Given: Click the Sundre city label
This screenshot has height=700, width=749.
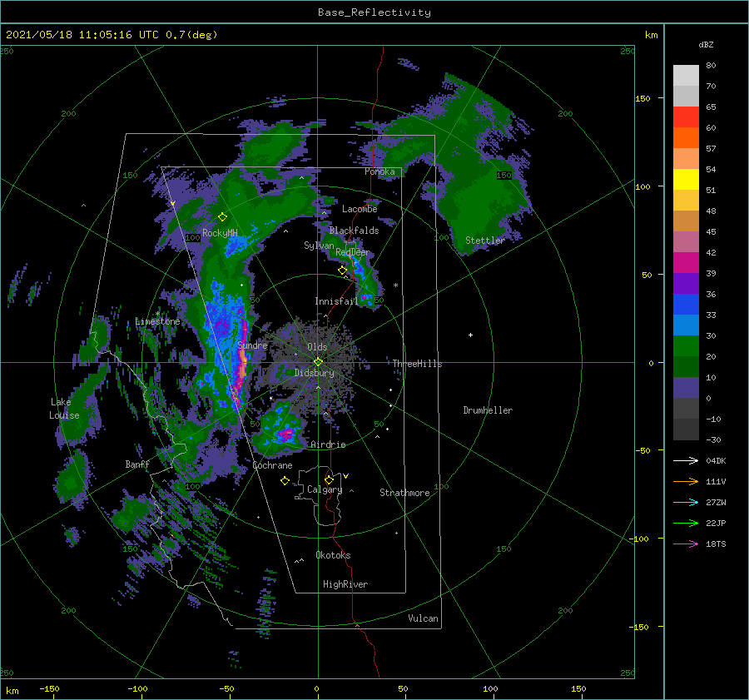Looking at the screenshot, I should (252, 345).
